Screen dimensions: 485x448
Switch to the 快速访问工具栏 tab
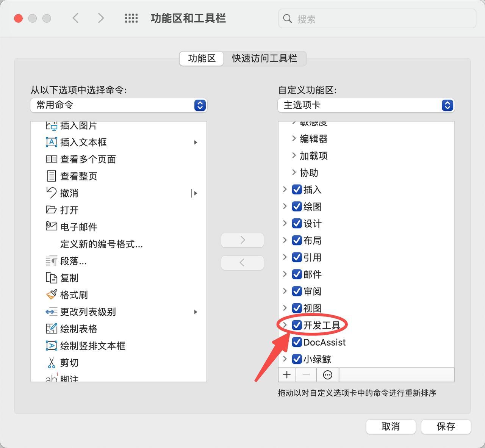tap(264, 58)
